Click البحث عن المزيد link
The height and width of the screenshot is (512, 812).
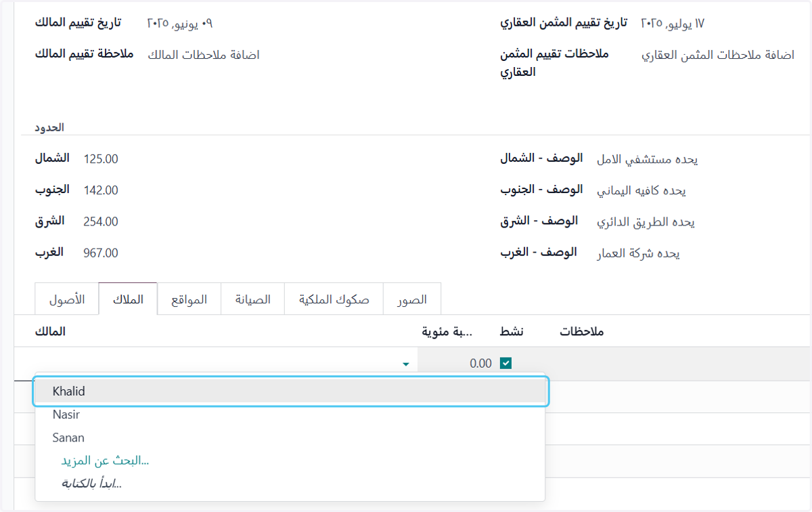pyautogui.click(x=105, y=461)
